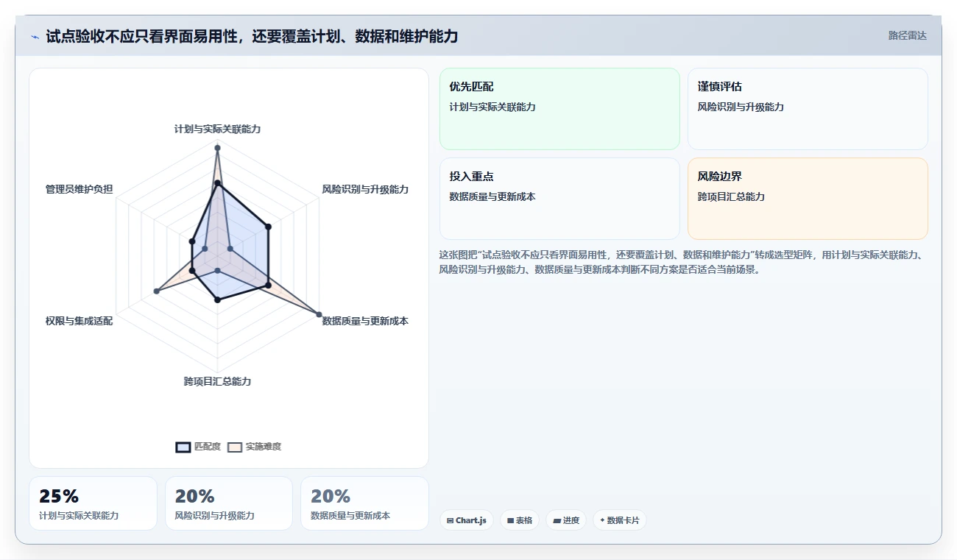
Task: Click 匹配度 point on 跨项目汇总能力 axis
Action: click(217, 300)
